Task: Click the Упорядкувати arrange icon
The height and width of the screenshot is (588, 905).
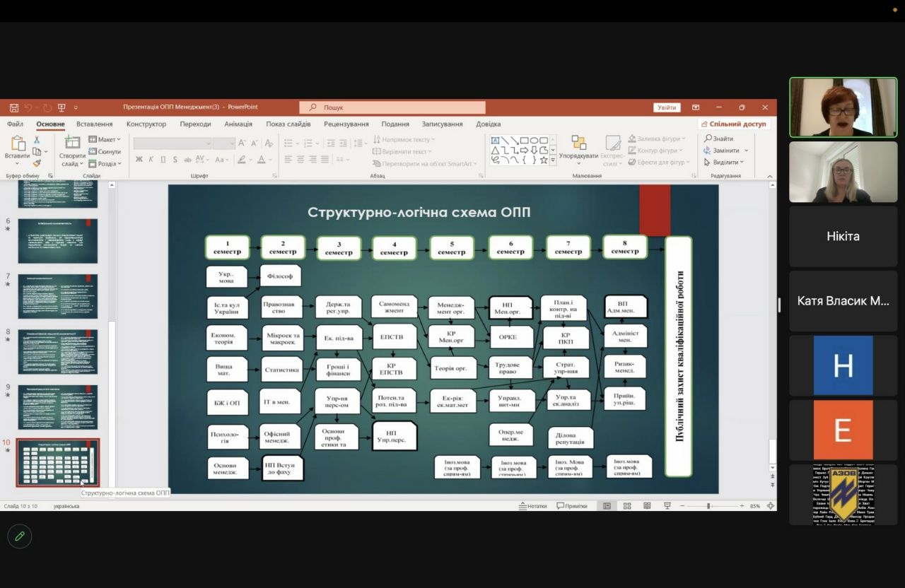Action: 578,143
